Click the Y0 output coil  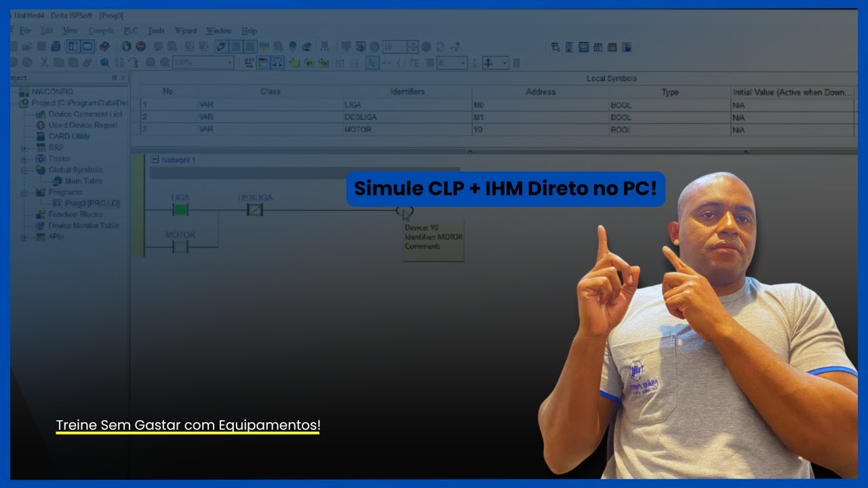pyautogui.click(x=405, y=211)
